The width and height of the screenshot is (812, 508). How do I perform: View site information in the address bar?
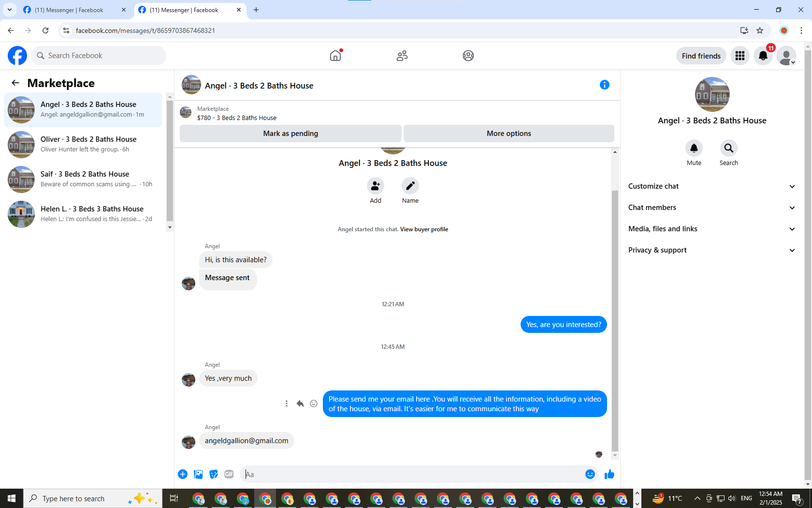(x=66, y=30)
